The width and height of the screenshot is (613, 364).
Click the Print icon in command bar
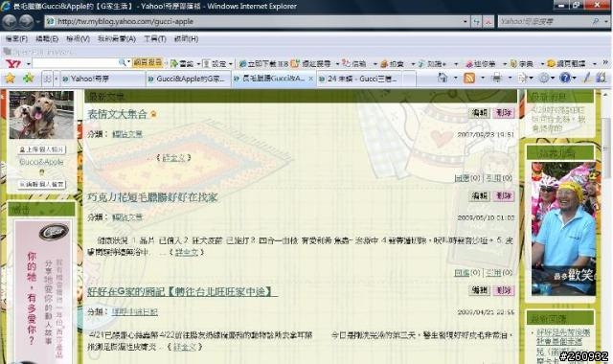[x=496, y=78]
